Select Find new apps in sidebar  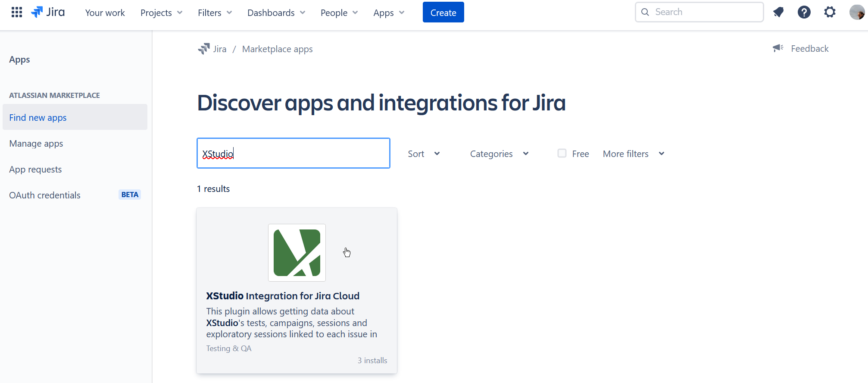click(75, 117)
